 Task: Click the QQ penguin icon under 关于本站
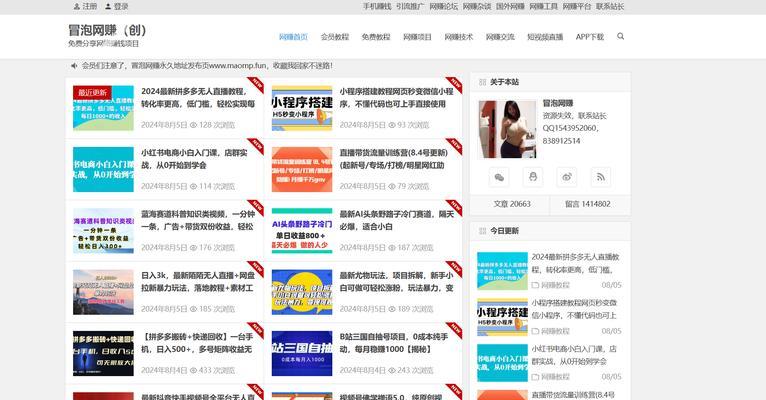[x=533, y=177]
